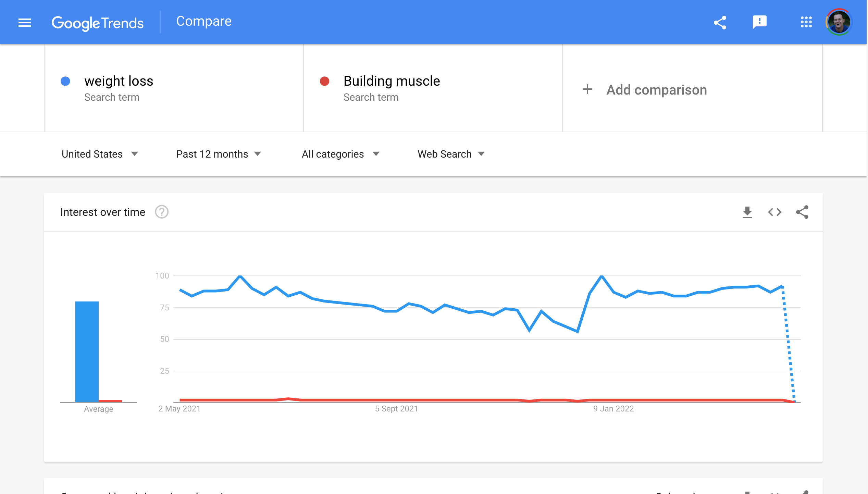
Task: Open the Web Search type dropdown
Action: pos(451,154)
